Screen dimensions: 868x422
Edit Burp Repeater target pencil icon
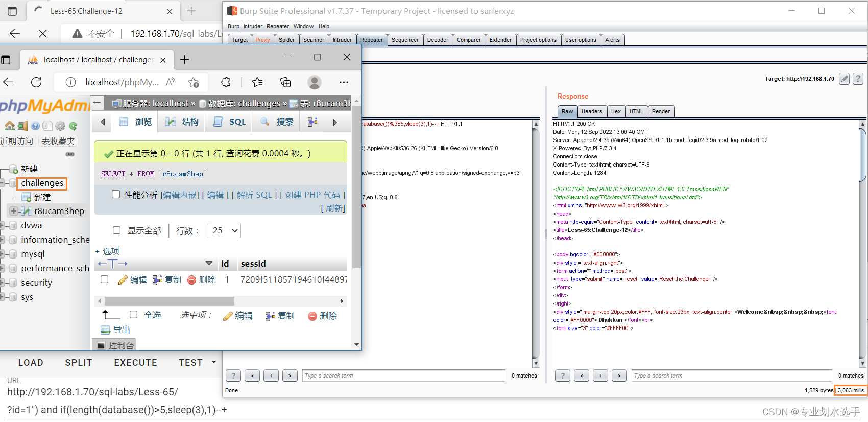click(x=845, y=79)
